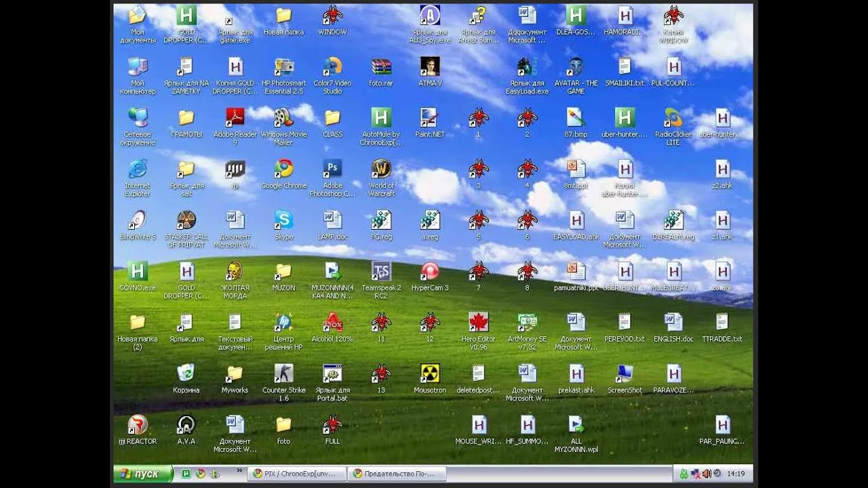The image size is (868, 488).
Task: Open the ЖОЛТАЯ МОРДА icon
Action: click(235, 280)
